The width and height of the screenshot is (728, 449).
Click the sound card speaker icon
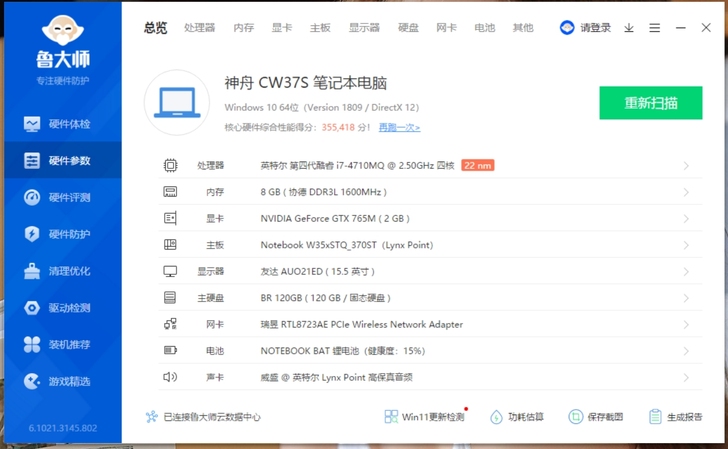pos(170,377)
